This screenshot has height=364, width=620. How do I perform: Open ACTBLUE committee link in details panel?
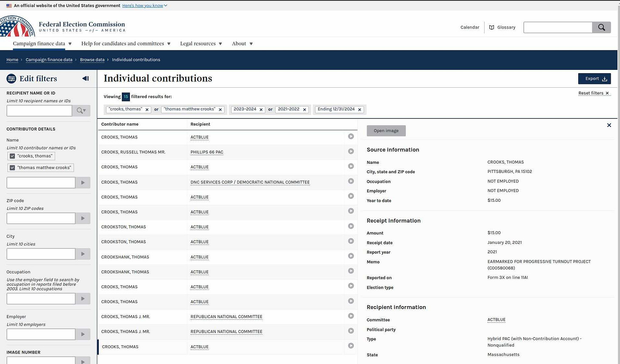click(497, 320)
